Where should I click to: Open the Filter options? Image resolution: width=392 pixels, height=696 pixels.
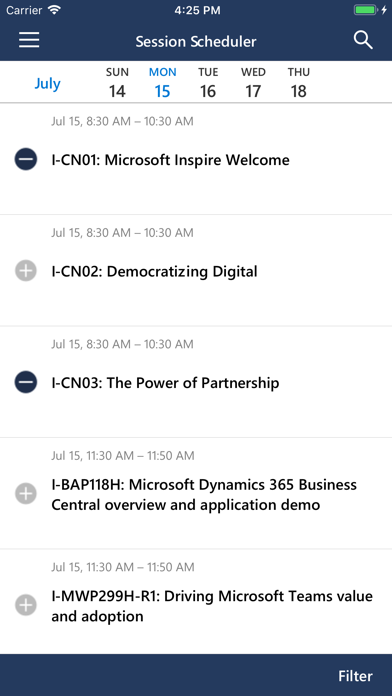[x=355, y=676]
